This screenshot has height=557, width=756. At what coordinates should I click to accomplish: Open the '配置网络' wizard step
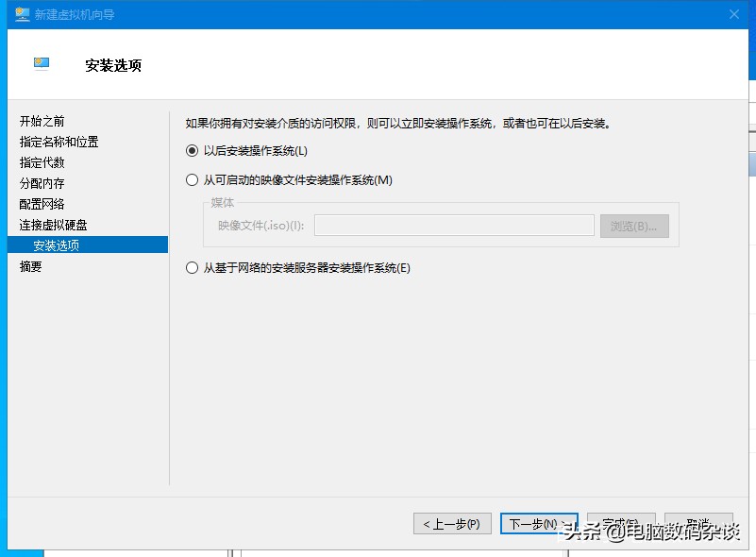pyautogui.click(x=40, y=204)
